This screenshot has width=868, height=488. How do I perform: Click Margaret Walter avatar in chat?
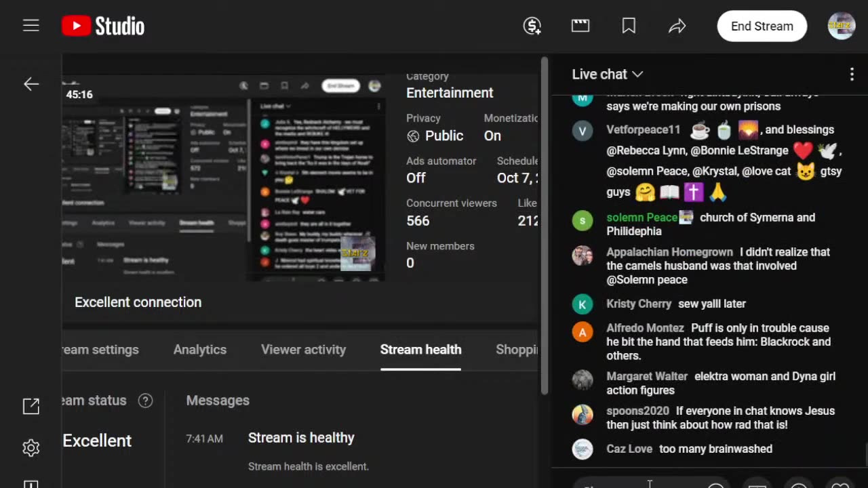pyautogui.click(x=583, y=380)
